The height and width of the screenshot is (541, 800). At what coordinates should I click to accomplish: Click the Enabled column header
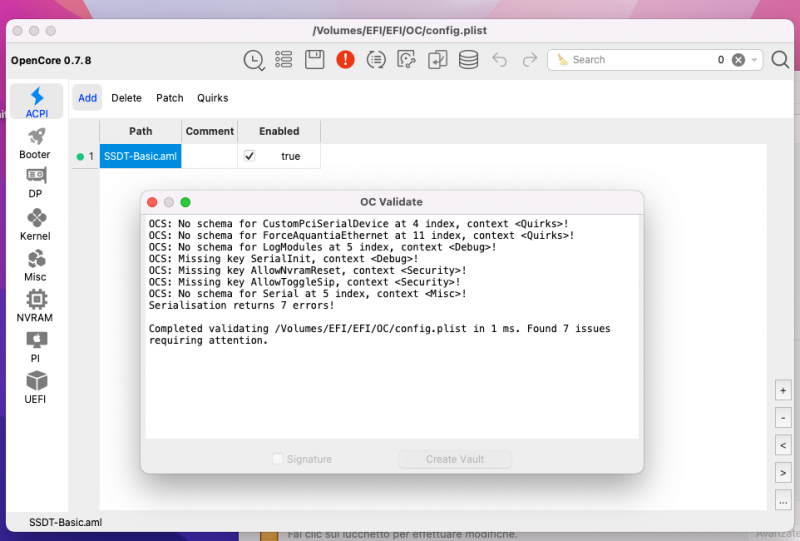pos(279,131)
